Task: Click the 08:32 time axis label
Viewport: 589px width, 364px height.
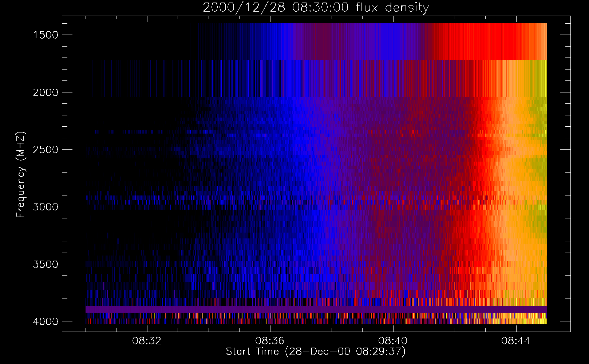Action: pyautogui.click(x=147, y=341)
